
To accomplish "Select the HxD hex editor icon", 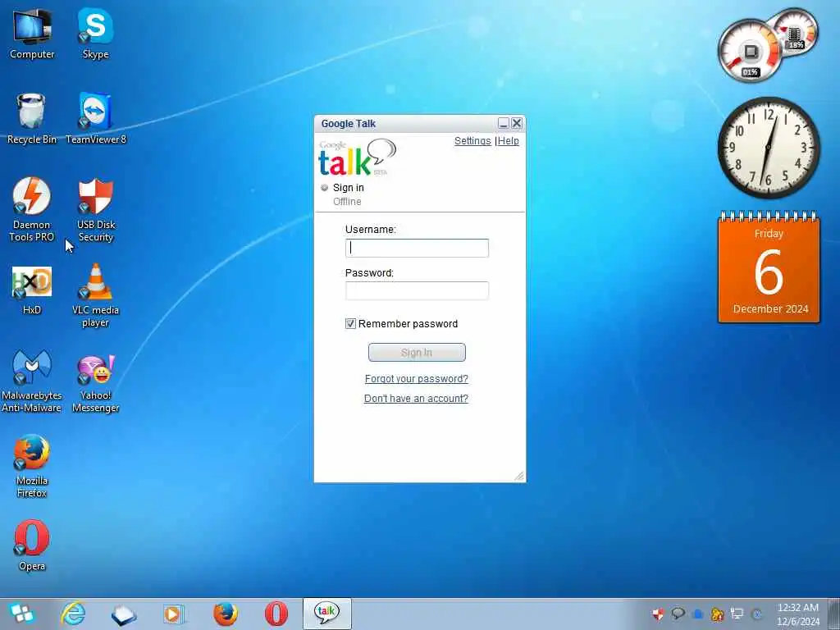I will click(x=32, y=290).
